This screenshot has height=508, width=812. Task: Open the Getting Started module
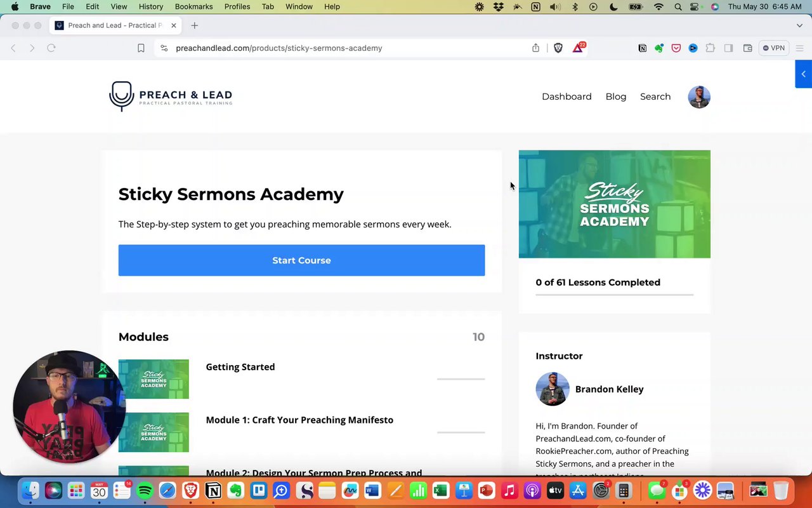(240, 367)
